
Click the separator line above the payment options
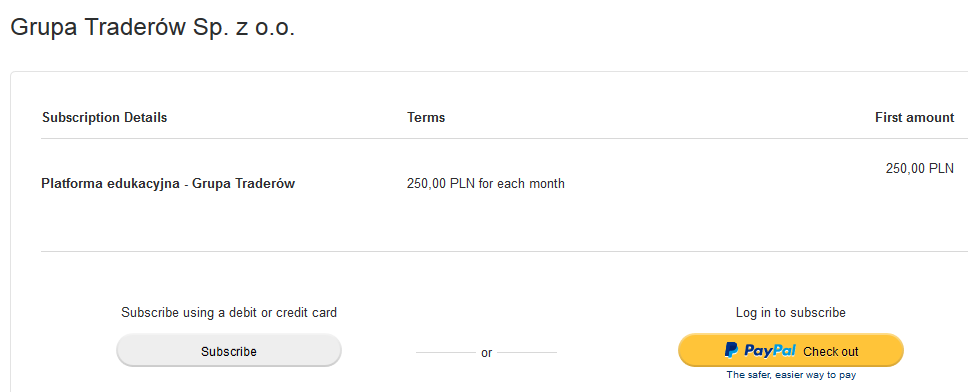[x=504, y=251]
